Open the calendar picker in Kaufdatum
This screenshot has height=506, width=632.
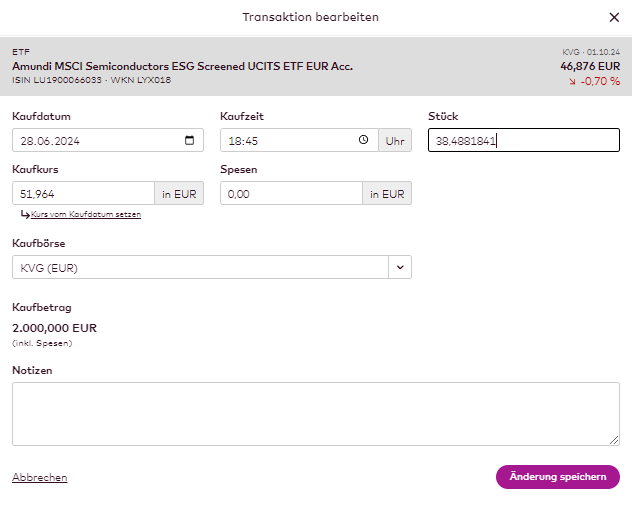[190, 141]
